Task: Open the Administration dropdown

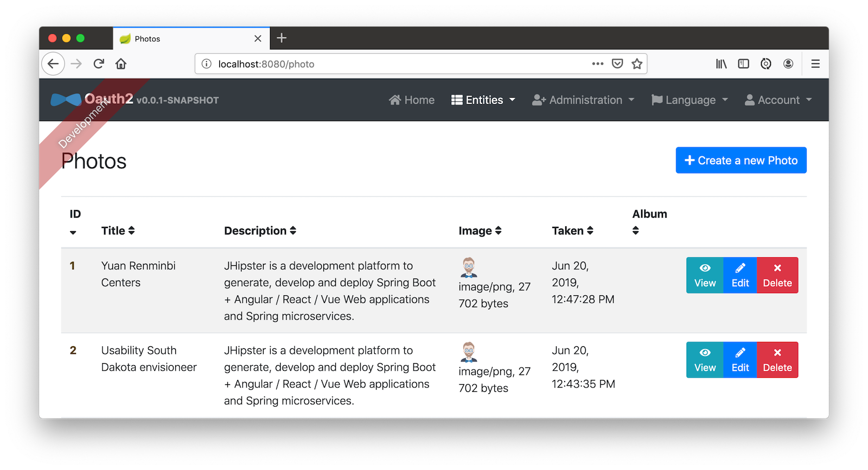Action: click(x=583, y=100)
